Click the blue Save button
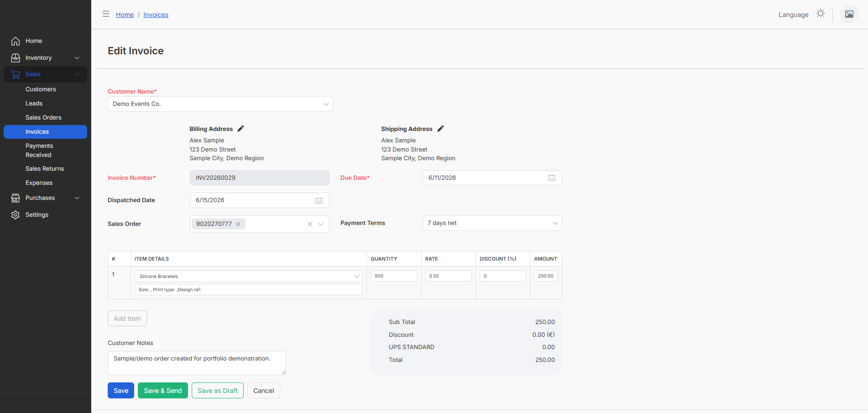This screenshot has height=413, width=868. (121, 391)
